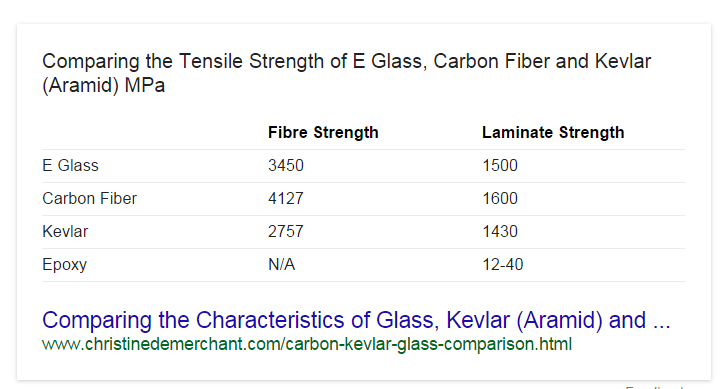726x389 pixels.
Task: Click the (Aramid) MPa text in title
Action: [x=103, y=86]
